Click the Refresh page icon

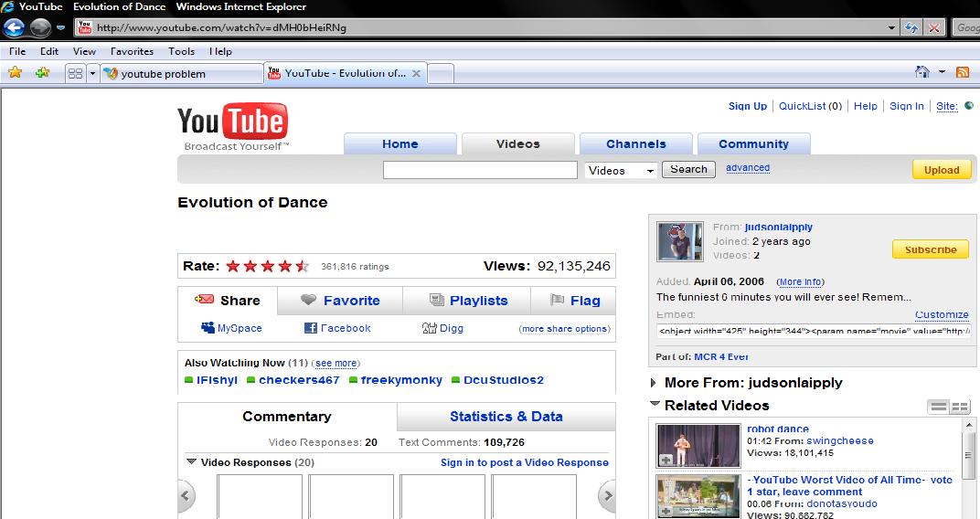click(912, 27)
